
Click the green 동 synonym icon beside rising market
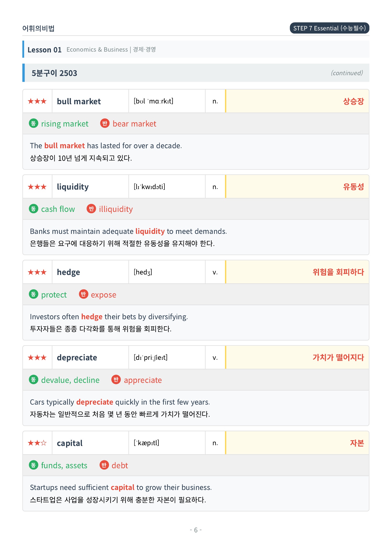(33, 123)
